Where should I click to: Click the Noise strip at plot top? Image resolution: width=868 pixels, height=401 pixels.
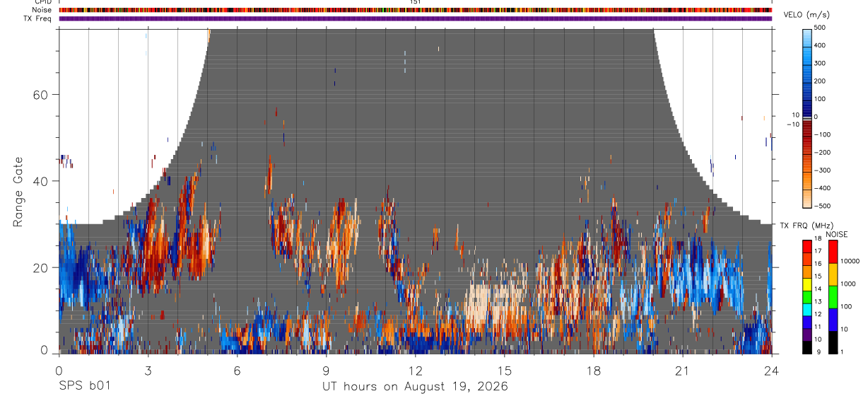click(x=415, y=10)
